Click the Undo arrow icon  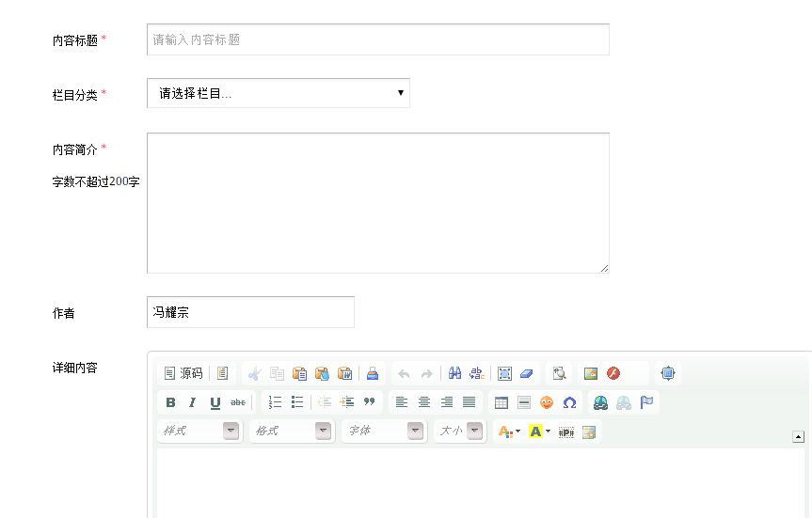click(404, 373)
